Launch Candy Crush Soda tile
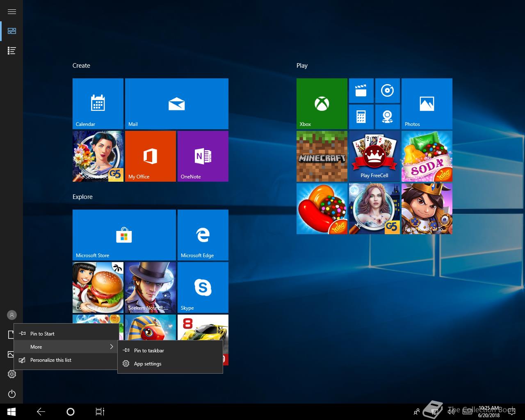Screen dimensions: 525x420 pos(427,156)
